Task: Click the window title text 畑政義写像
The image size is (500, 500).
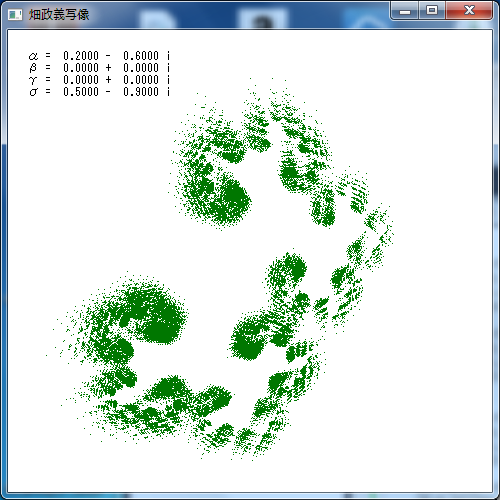Action: pos(59,15)
